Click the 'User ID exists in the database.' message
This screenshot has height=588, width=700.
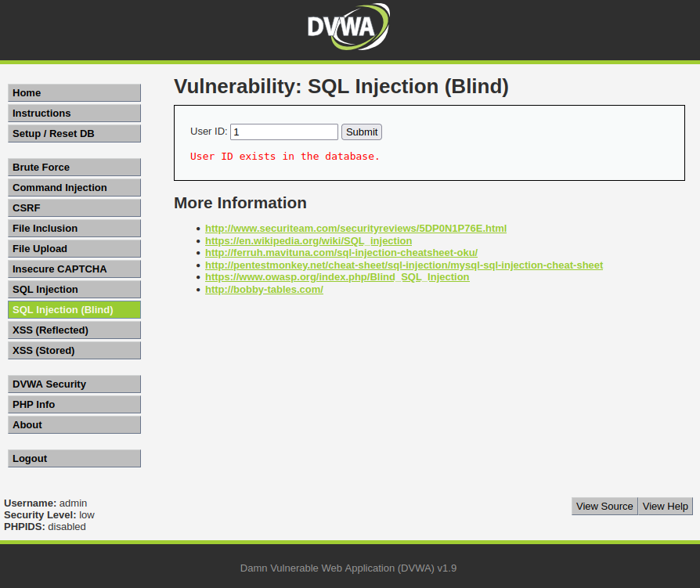click(285, 157)
